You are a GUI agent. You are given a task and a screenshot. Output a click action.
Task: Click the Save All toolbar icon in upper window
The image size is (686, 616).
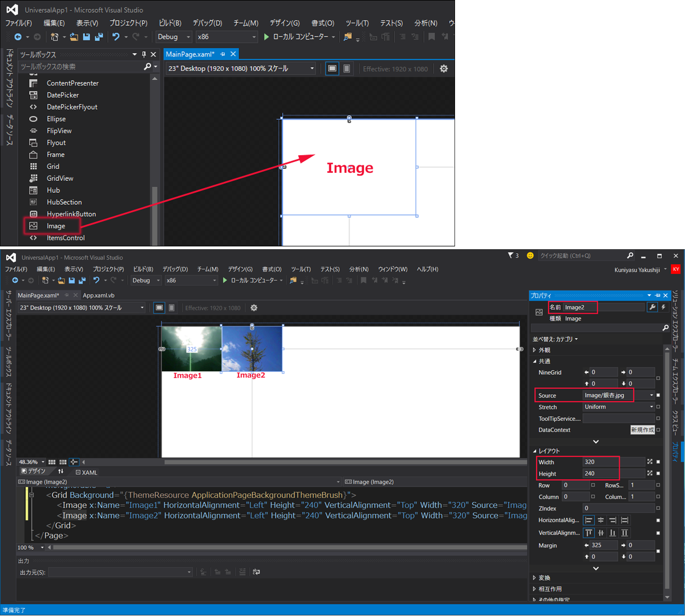tap(99, 37)
